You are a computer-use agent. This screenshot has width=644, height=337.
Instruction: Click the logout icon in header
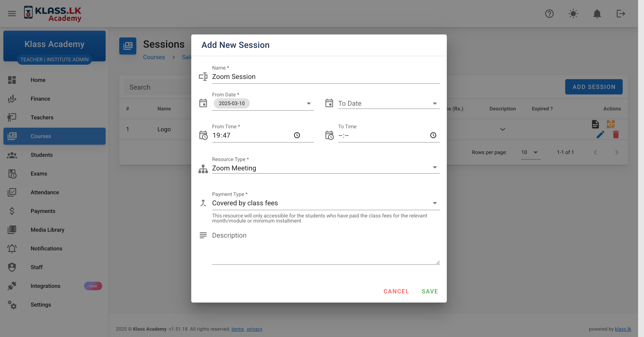click(621, 13)
